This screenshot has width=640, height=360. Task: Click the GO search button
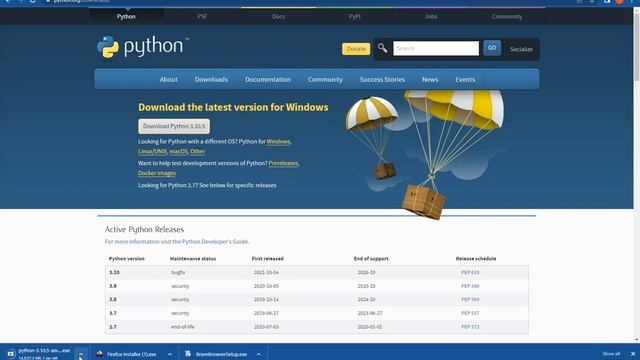point(492,48)
